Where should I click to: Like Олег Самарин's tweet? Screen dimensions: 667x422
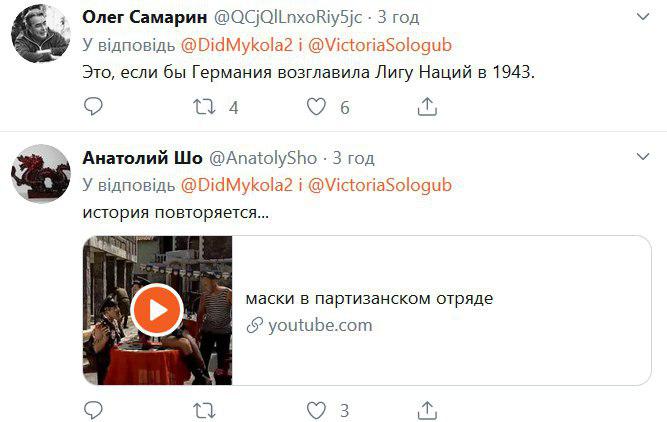pyautogui.click(x=316, y=106)
